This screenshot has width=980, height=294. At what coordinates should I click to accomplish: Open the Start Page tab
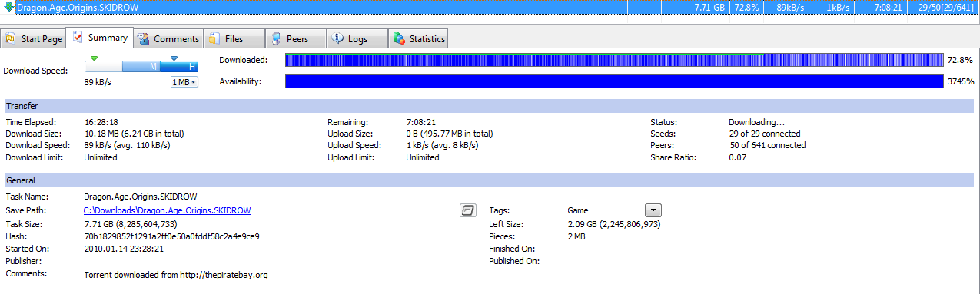click(34, 38)
